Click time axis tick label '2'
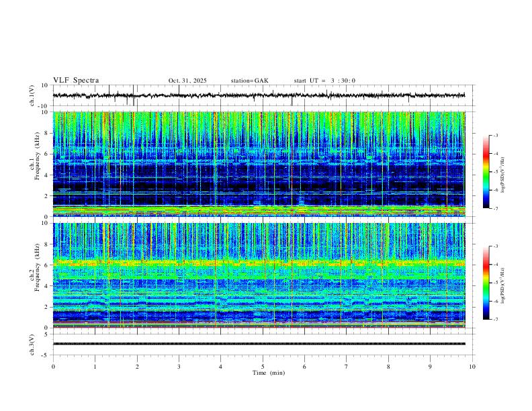532x411 pixels. [x=137, y=367]
